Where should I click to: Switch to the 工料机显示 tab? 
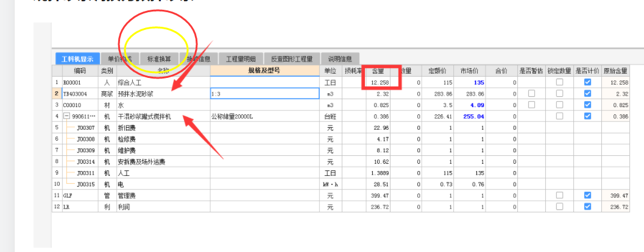(77, 59)
